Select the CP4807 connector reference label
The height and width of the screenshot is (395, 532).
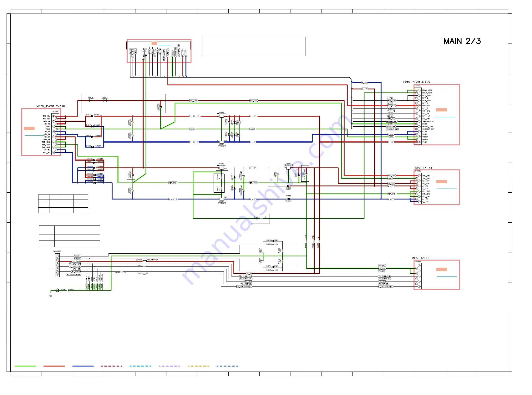coord(418,261)
